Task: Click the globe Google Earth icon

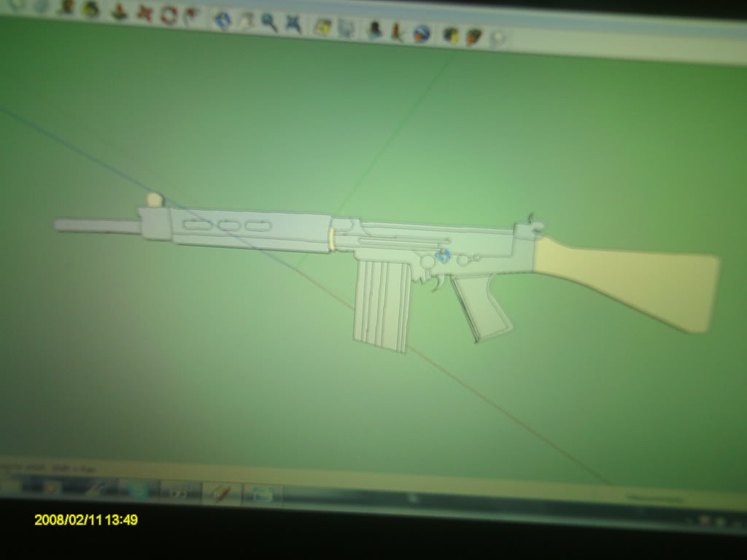Action: tap(421, 34)
